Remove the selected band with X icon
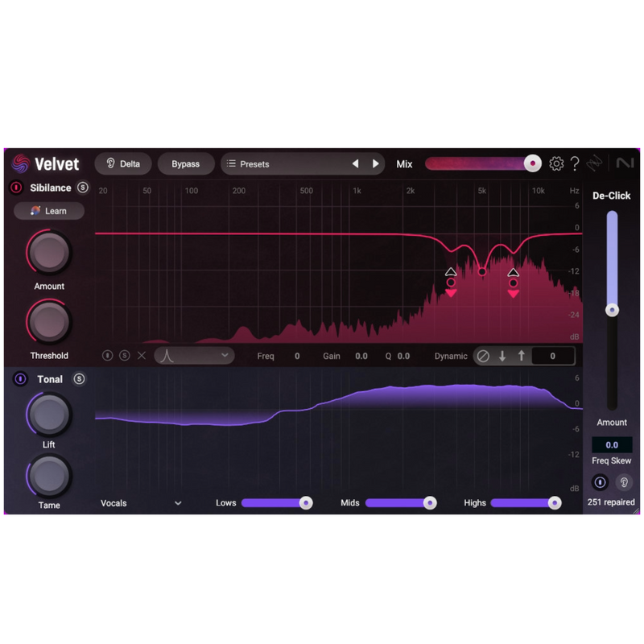This screenshot has height=644, width=644. pos(142,356)
